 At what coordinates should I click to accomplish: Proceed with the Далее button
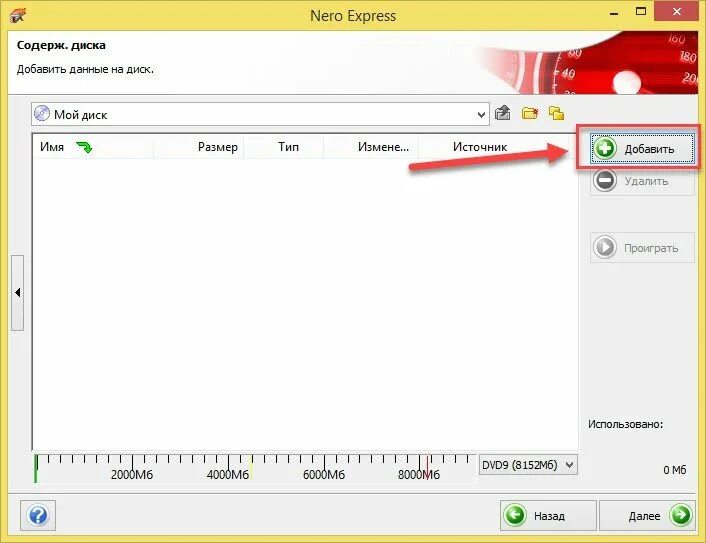click(647, 515)
